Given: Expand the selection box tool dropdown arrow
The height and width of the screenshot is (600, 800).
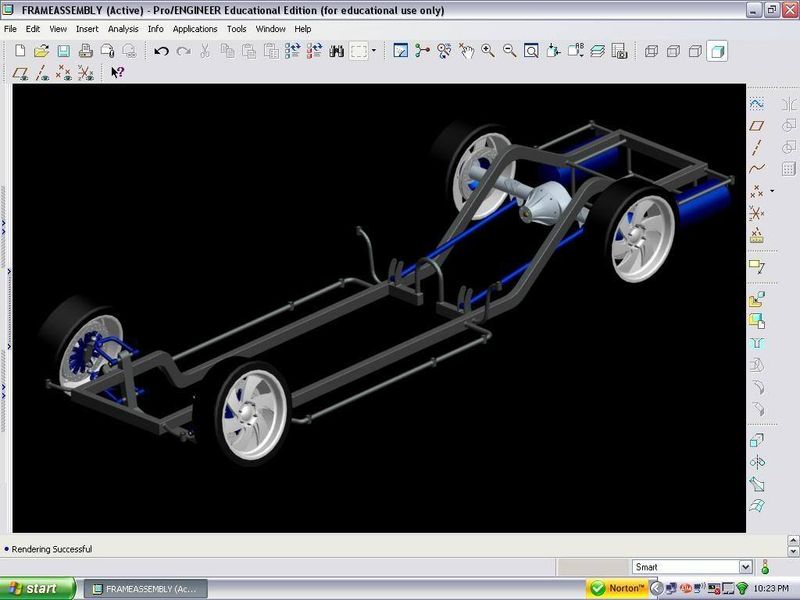Looking at the screenshot, I should tap(375, 51).
